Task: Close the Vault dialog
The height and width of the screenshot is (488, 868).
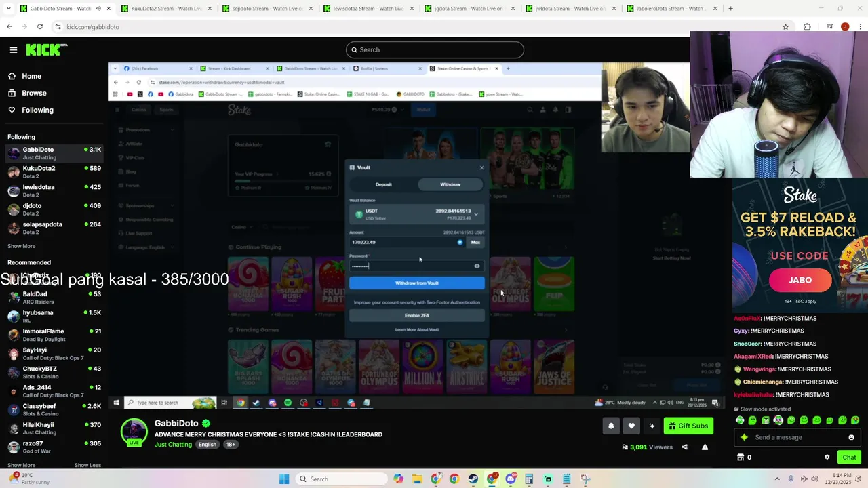Action: 482,167
